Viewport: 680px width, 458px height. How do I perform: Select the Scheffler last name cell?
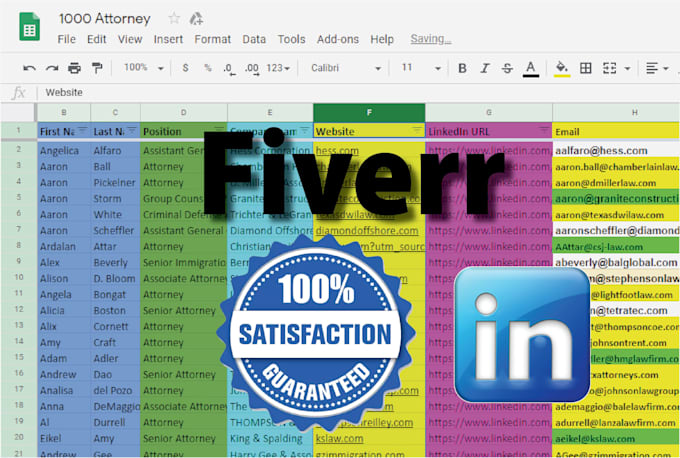[115, 230]
